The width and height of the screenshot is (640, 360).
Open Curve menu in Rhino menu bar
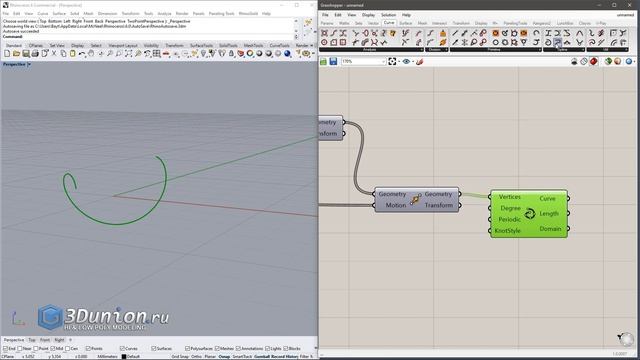click(43, 13)
